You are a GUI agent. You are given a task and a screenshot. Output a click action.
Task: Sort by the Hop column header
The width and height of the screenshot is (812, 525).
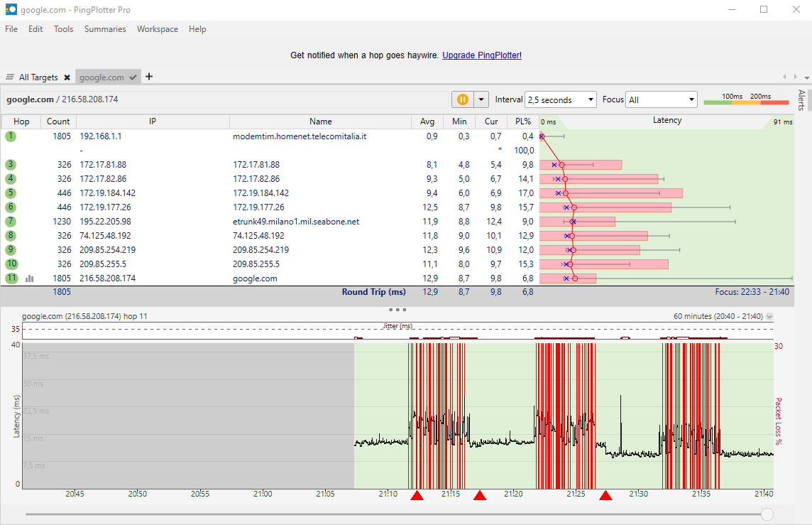[21, 121]
